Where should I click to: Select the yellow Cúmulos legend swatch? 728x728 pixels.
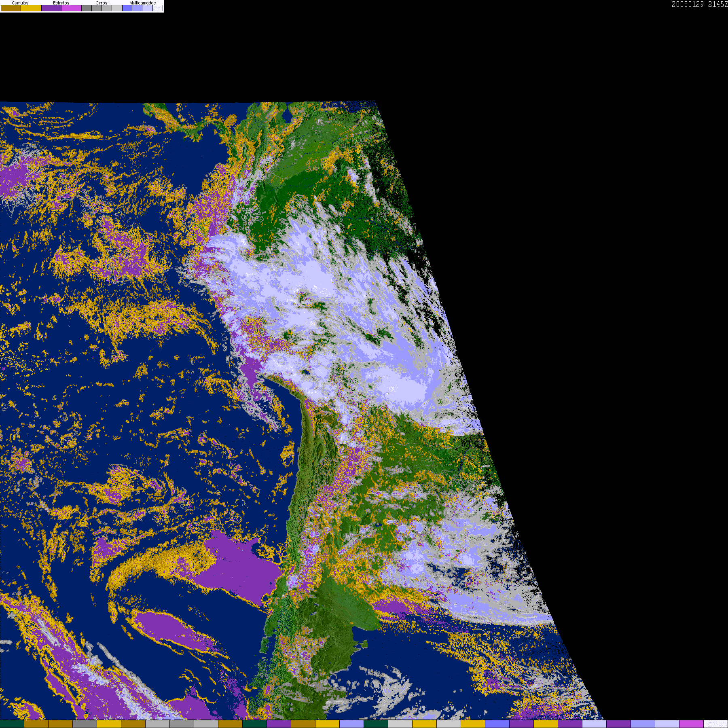point(31,8)
